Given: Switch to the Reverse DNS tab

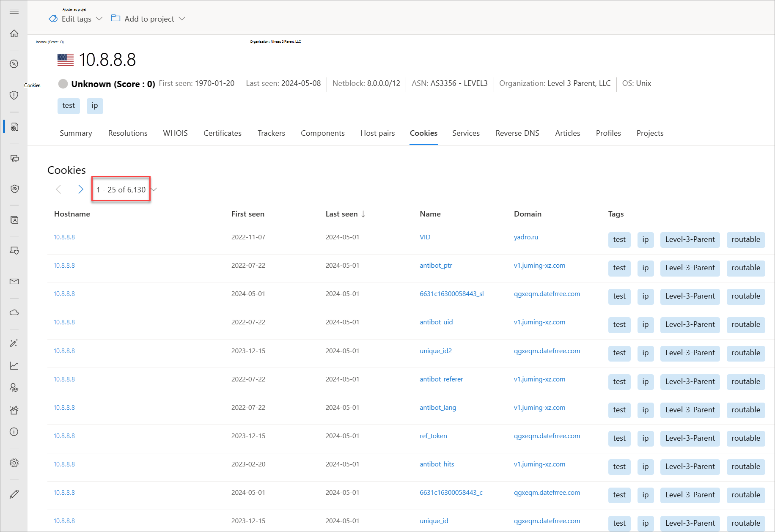Looking at the screenshot, I should [x=517, y=133].
